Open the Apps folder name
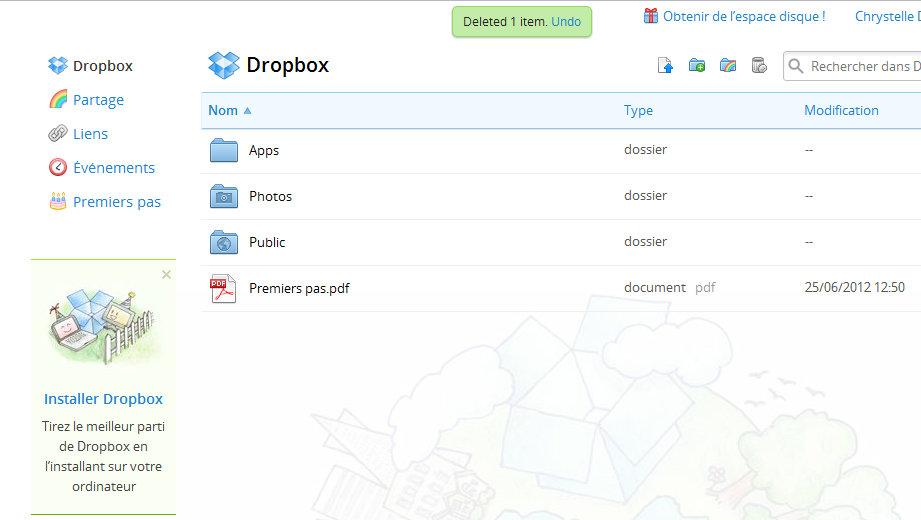Viewport: 921px width, 520px height. coord(264,151)
